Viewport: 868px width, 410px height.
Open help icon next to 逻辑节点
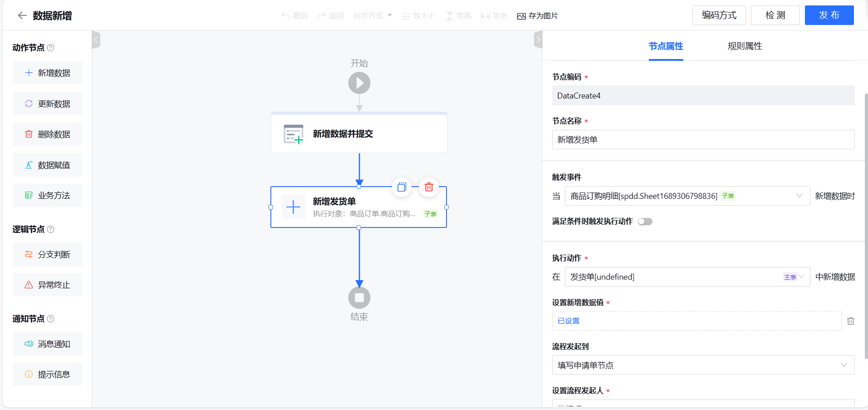click(x=51, y=229)
